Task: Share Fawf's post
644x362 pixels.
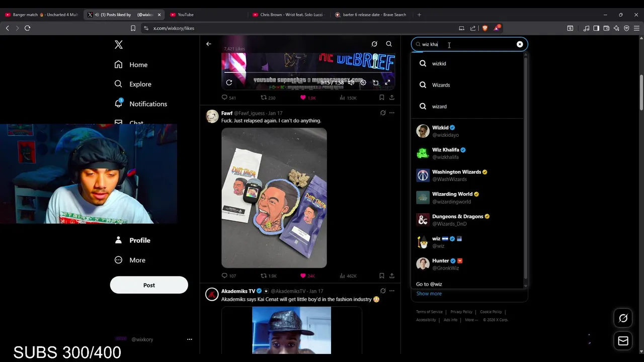Action: tap(392, 276)
